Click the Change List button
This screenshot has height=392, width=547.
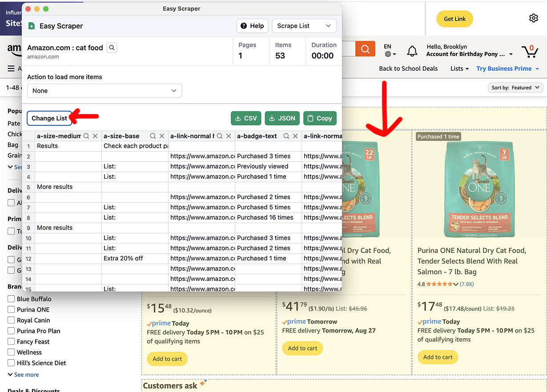[49, 118]
